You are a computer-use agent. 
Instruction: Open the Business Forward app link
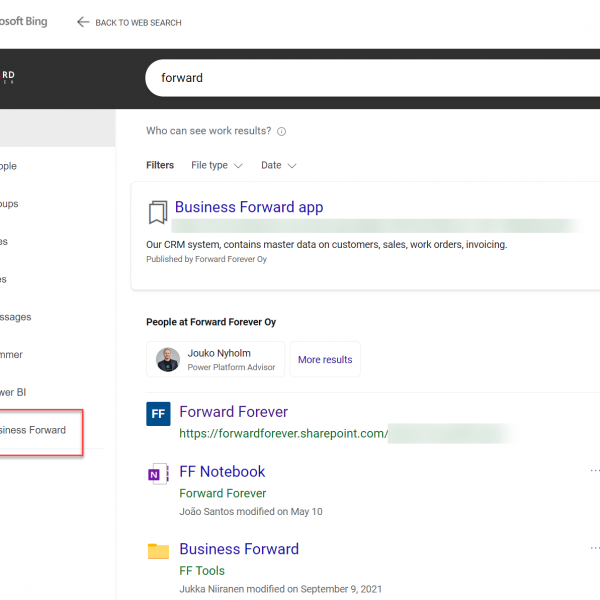click(x=249, y=207)
